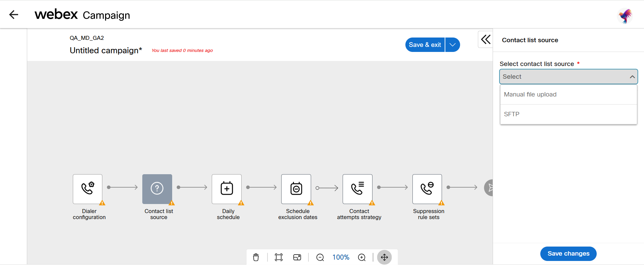Screen dimensions: 644x268
Task: Click the partially visible send node
Action: click(x=489, y=188)
